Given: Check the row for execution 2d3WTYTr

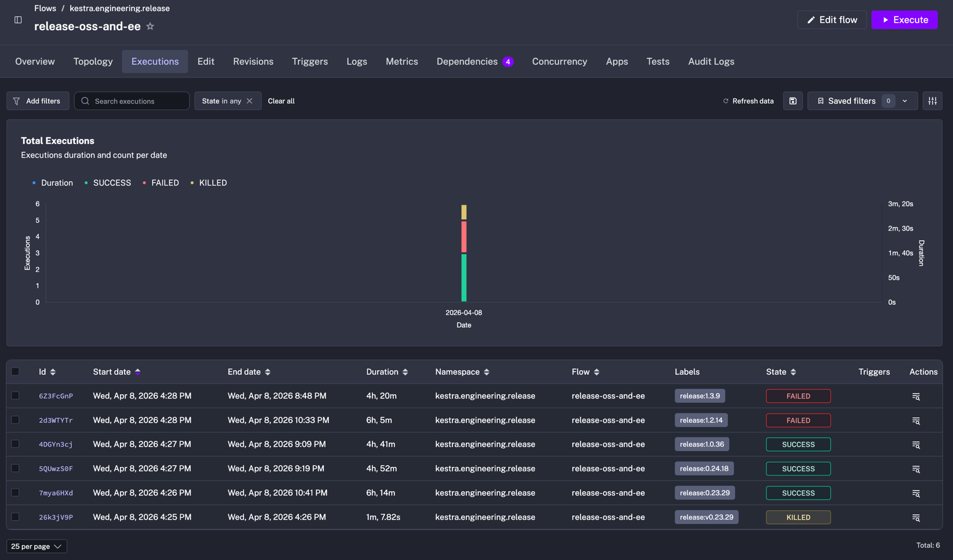Looking at the screenshot, I should (x=16, y=420).
